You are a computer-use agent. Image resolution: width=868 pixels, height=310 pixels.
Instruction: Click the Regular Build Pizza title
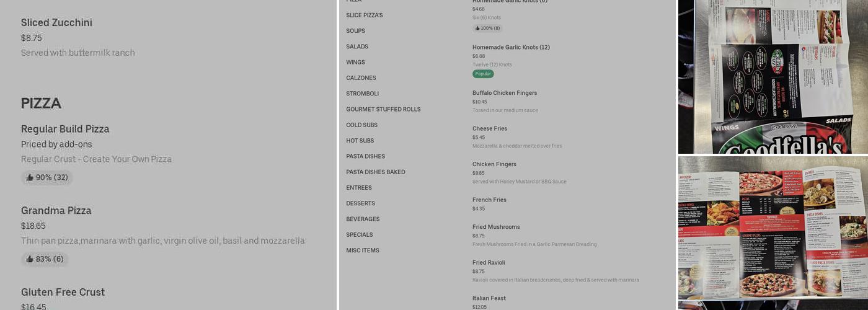pos(65,129)
